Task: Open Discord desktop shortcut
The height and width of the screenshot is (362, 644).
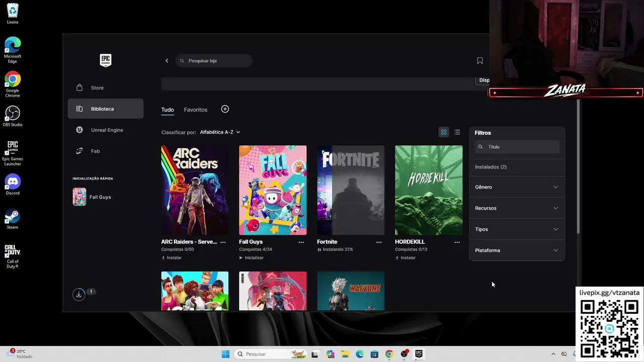Action: coord(13,185)
